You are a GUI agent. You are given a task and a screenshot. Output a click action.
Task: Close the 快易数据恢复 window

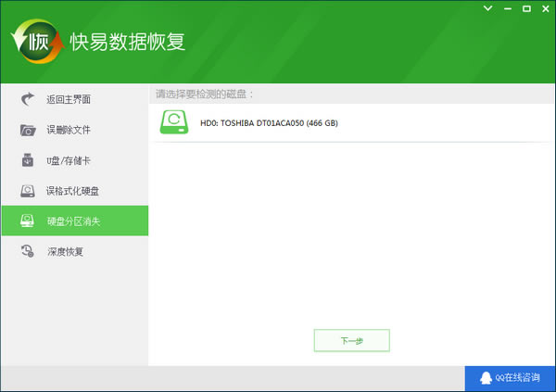click(546, 9)
